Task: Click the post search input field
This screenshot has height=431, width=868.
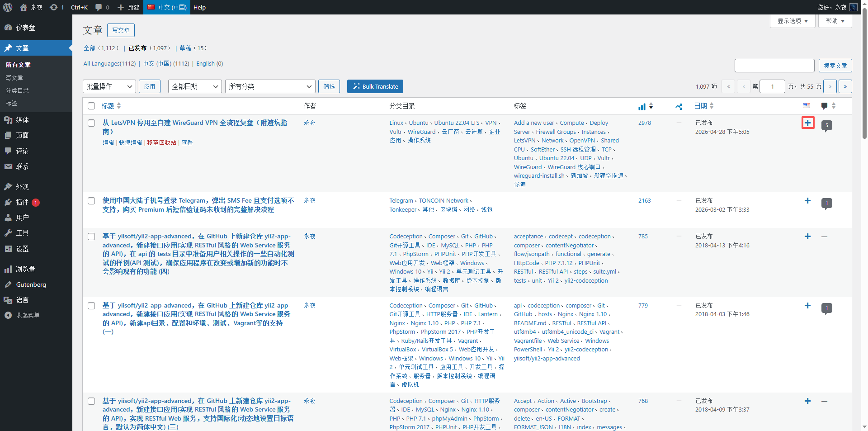Action: 774,66
